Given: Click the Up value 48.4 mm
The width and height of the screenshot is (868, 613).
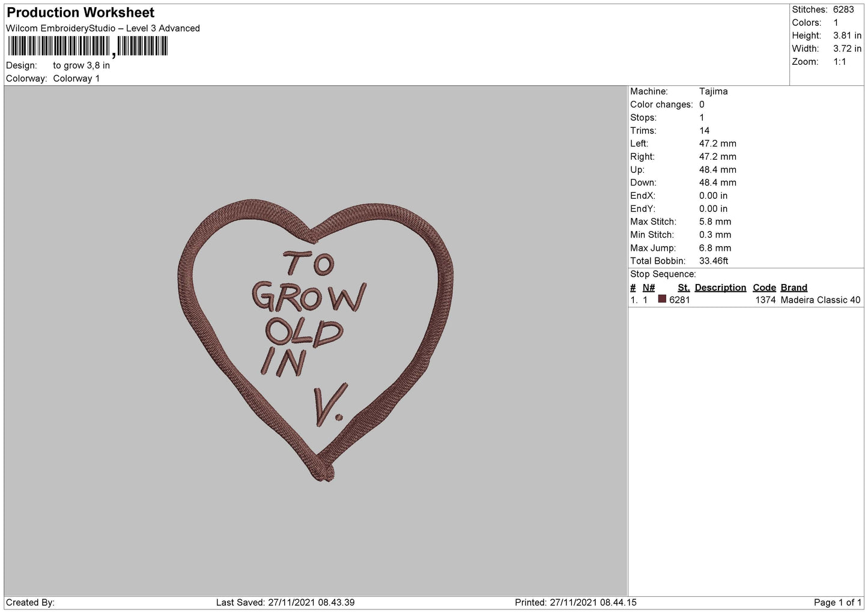Looking at the screenshot, I should (718, 170).
